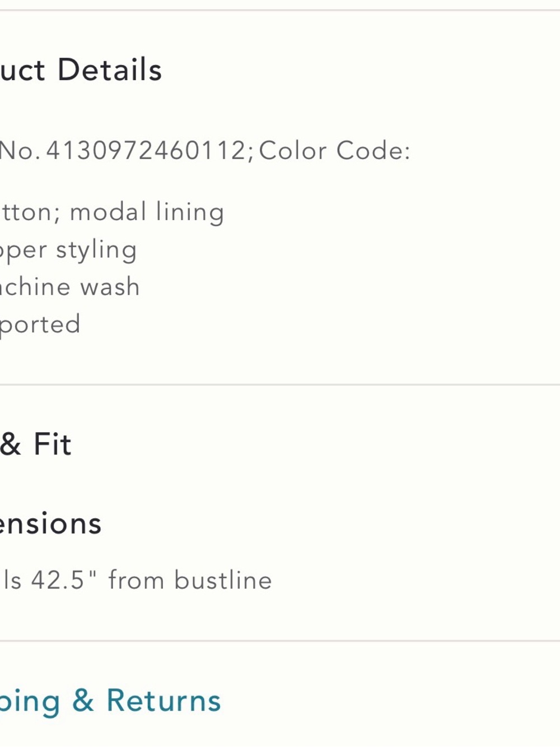This screenshot has height=747, width=560.
Task: Click the 42.5" measurement value
Action: pyautogui.click(x=64, y=580)
